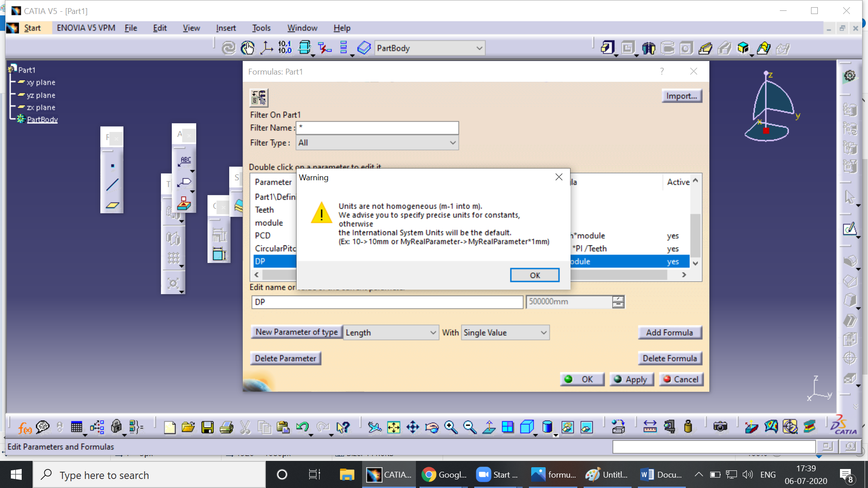Click the Measure Between icon

point(650,427)
